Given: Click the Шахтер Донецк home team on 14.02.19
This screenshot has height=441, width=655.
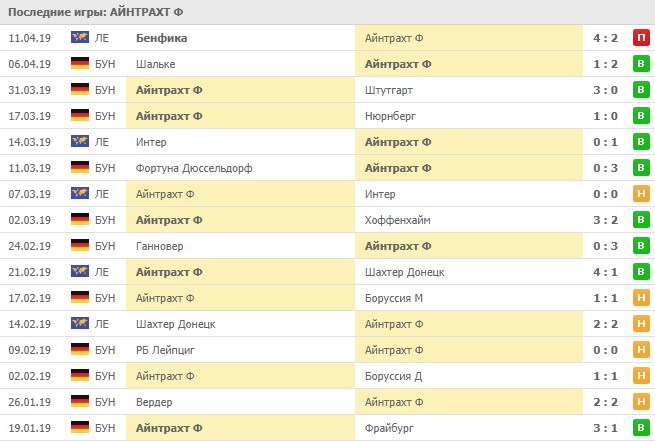Looking at the screenshot, I should (x=176, y=324).
